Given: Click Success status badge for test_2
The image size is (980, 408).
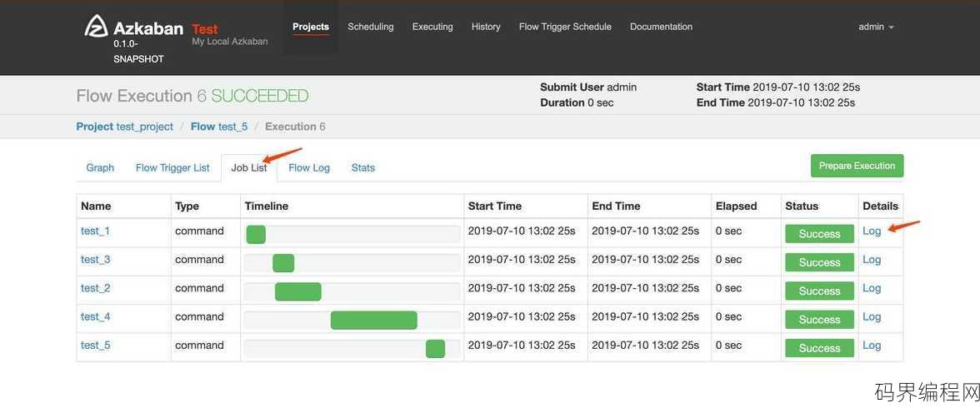Looking at the screenshot, I should [x=819, y=291].
